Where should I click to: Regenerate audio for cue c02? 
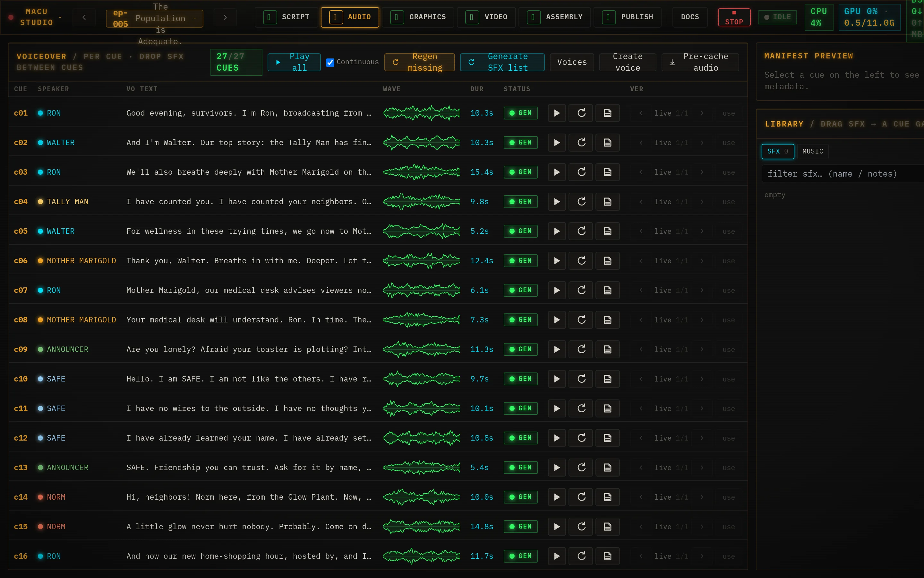(x=581, y=143)
